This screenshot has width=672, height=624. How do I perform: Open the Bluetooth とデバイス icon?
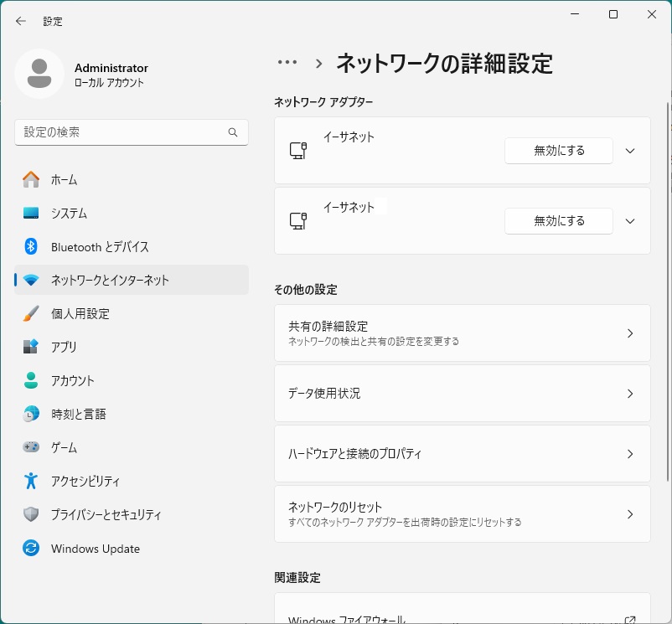[x=31, y=246]
